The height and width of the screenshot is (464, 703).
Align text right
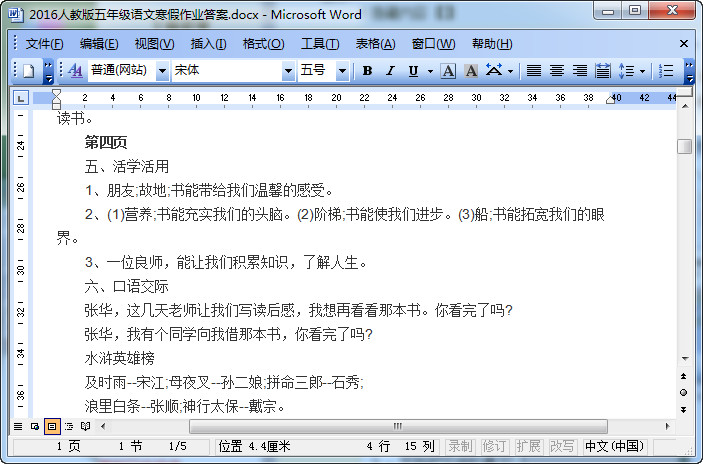click(x=580, y=71)
